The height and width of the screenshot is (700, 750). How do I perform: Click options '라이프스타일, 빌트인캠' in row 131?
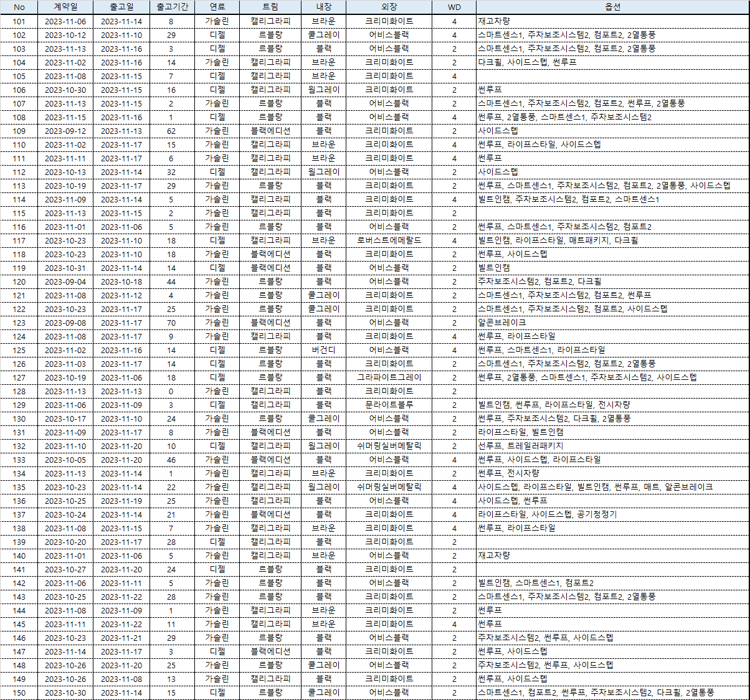pyautogui.click(x=521, y=432)
